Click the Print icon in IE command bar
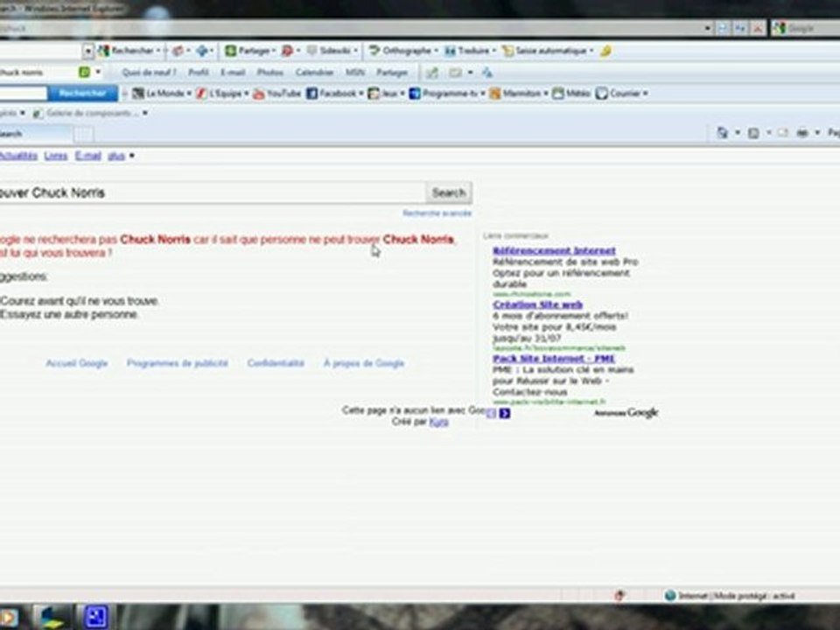 click(x=802, y=133)
